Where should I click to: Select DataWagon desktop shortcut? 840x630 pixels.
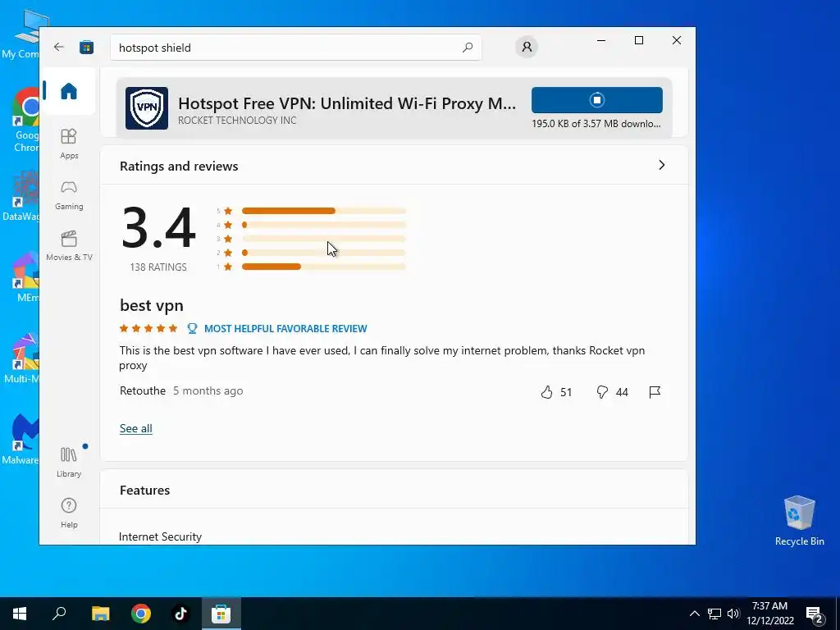(21, 196)
